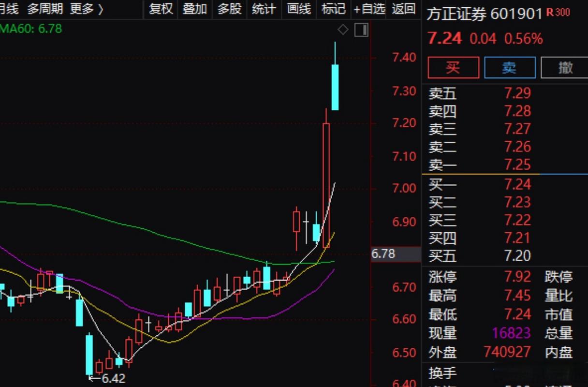Open the 复权 price adjustment tool
Viewport: 588px width, 387px height.
click(x=160, y=9)
